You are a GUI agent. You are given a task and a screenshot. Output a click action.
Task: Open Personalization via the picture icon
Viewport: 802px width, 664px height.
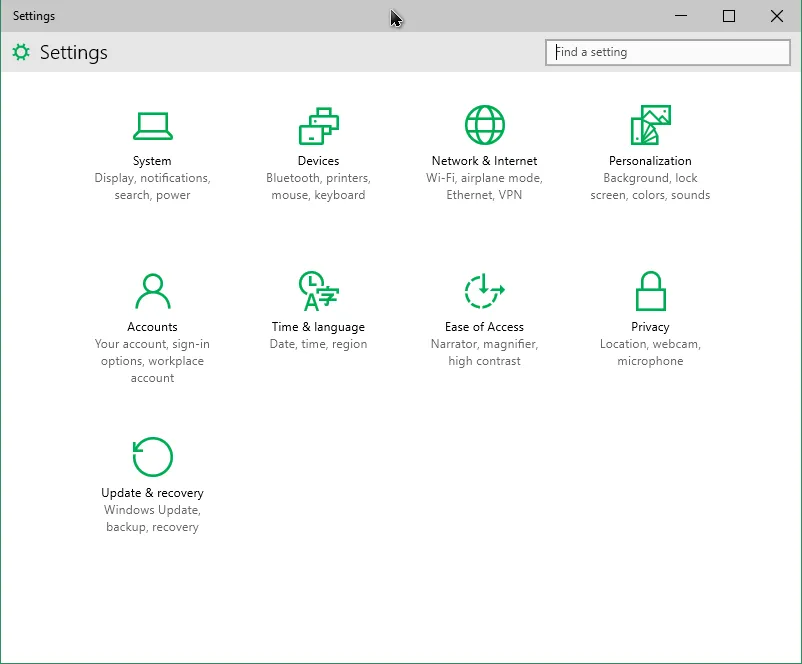pyautogui.click(x=650, y=124)
